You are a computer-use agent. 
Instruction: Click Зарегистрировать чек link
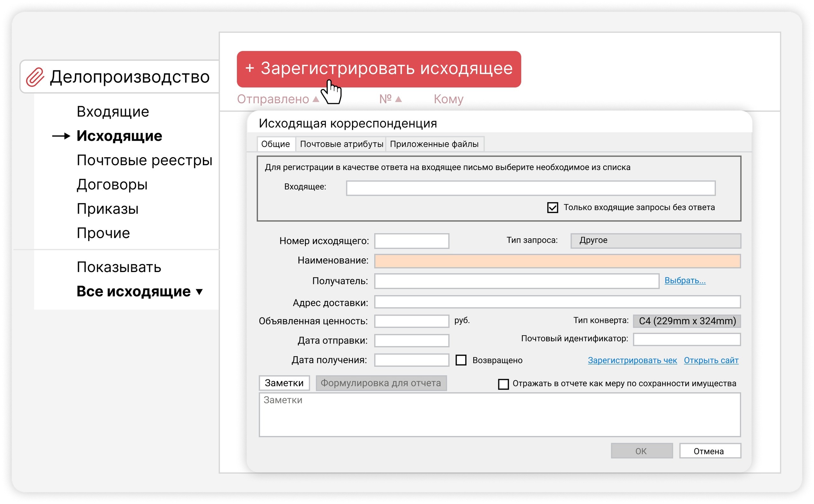click(x=632, y=360)
